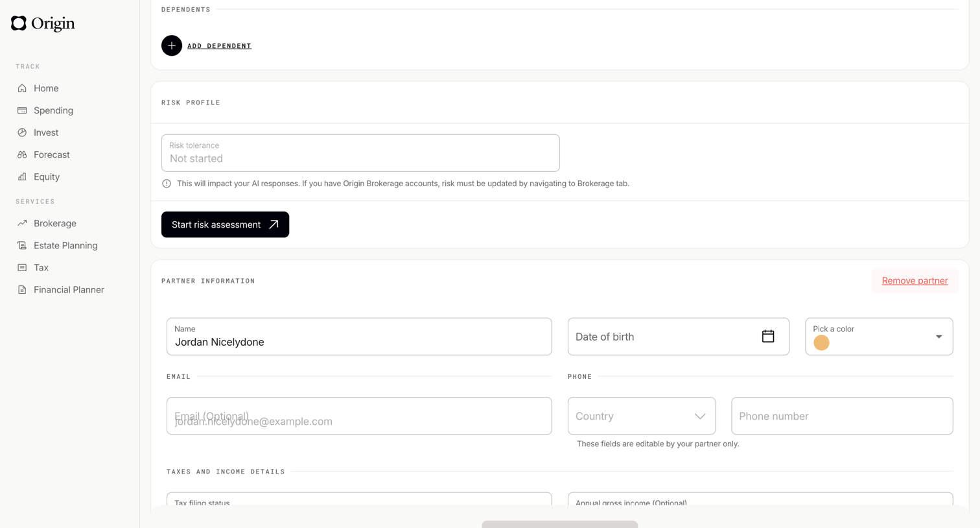Click the Spending card icon

pyautogui.click(x=22, y=110)
